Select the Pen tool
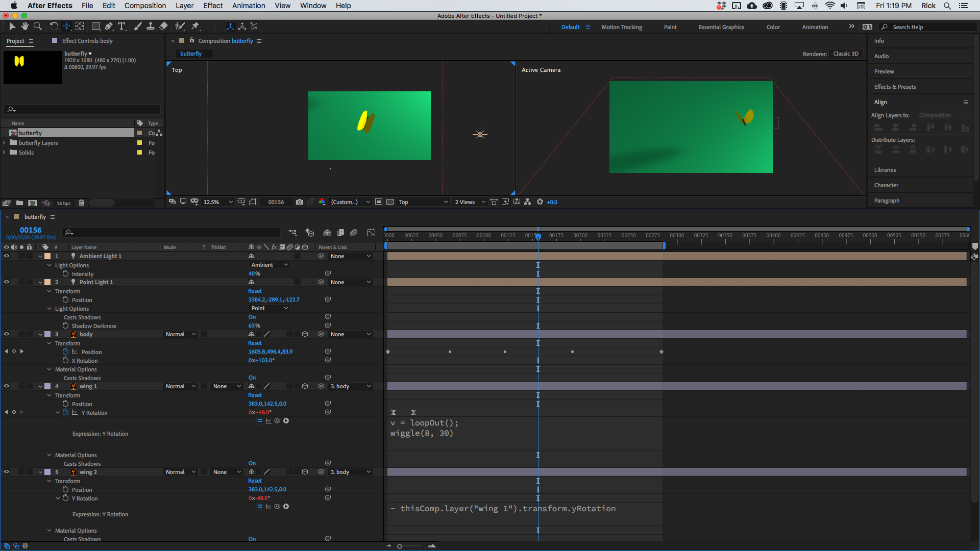Image resolution: width=980 pixels, height=551 pixels. click(109, 26)
